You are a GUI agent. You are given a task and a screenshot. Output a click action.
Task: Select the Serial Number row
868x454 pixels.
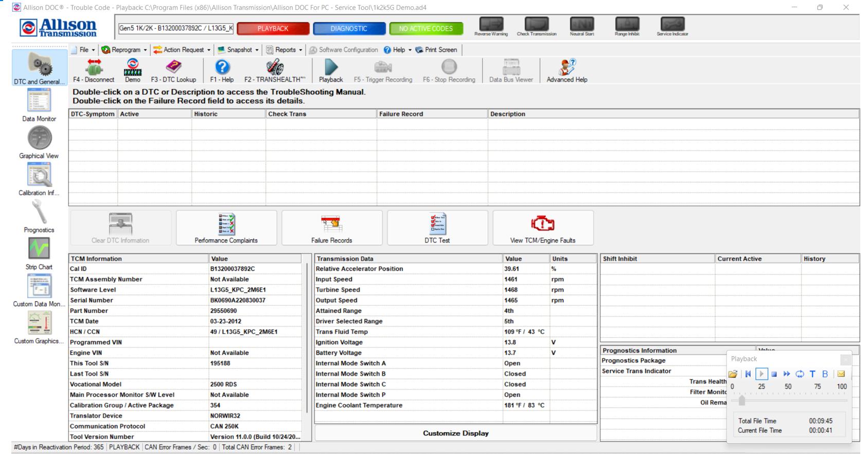pos(185,300)
